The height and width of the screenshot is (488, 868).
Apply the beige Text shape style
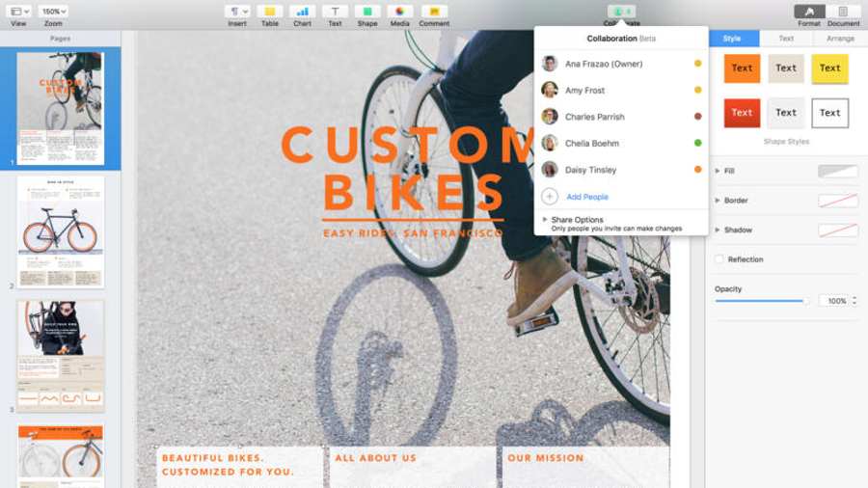785,68
